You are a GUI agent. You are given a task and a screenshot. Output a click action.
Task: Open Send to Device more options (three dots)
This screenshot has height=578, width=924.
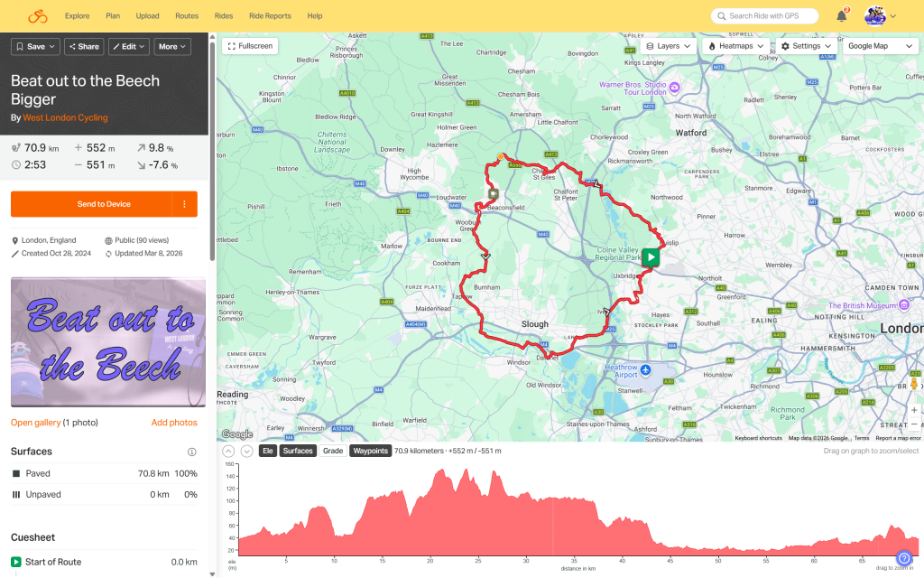184,204
